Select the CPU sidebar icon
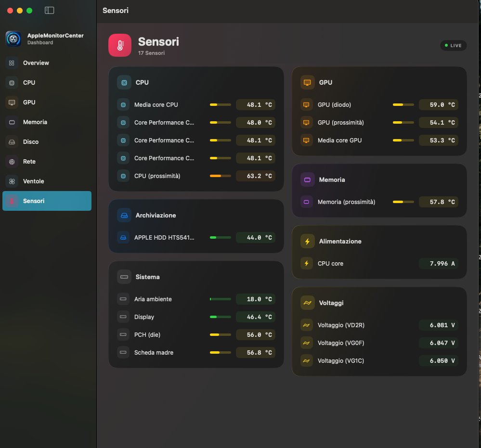 pyautogui.click(x=12, y=83)
